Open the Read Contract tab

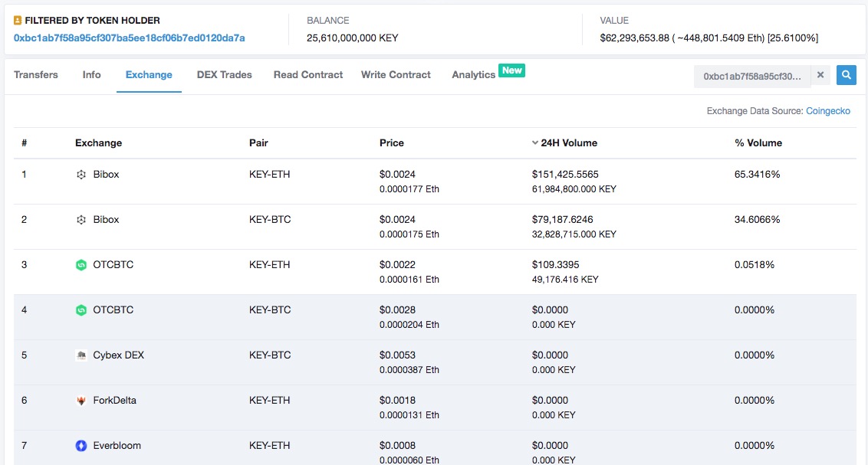pos(308,74)
